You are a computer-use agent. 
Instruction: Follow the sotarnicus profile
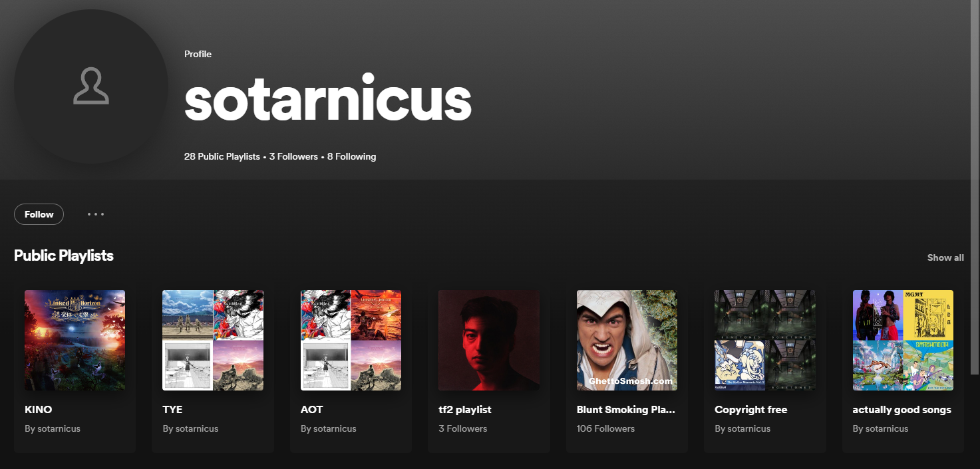39,214
